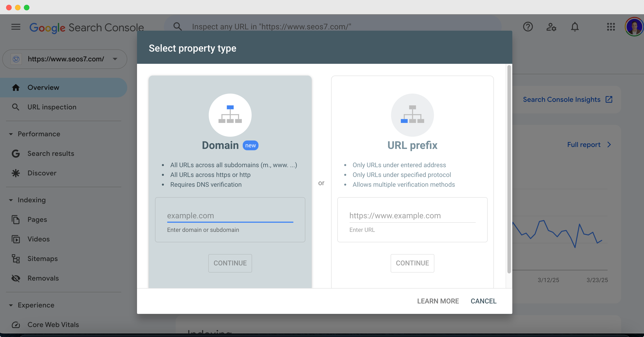Open the Pages indexing report

click(x=64, y=219)
